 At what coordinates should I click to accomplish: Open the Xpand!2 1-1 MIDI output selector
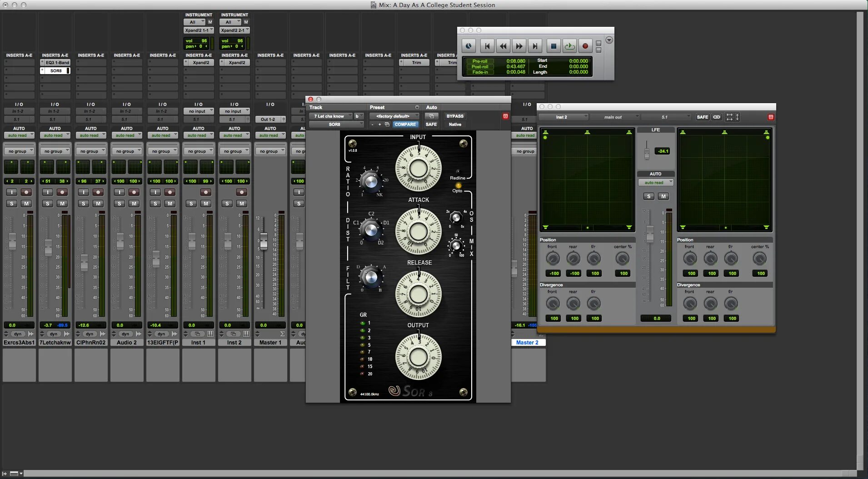point(199,30)
